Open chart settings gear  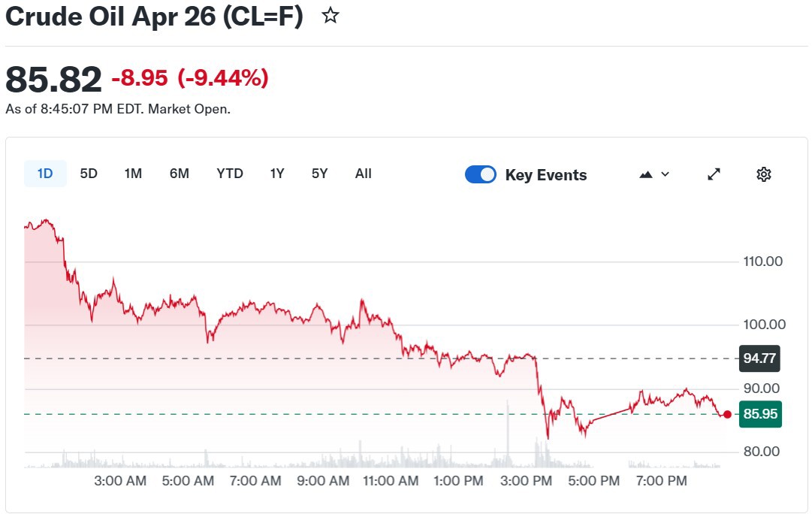(763, 174)
